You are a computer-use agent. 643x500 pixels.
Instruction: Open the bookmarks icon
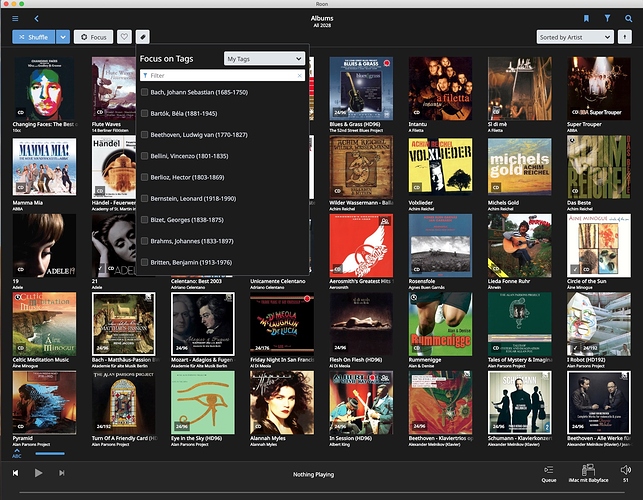(586, 18)
